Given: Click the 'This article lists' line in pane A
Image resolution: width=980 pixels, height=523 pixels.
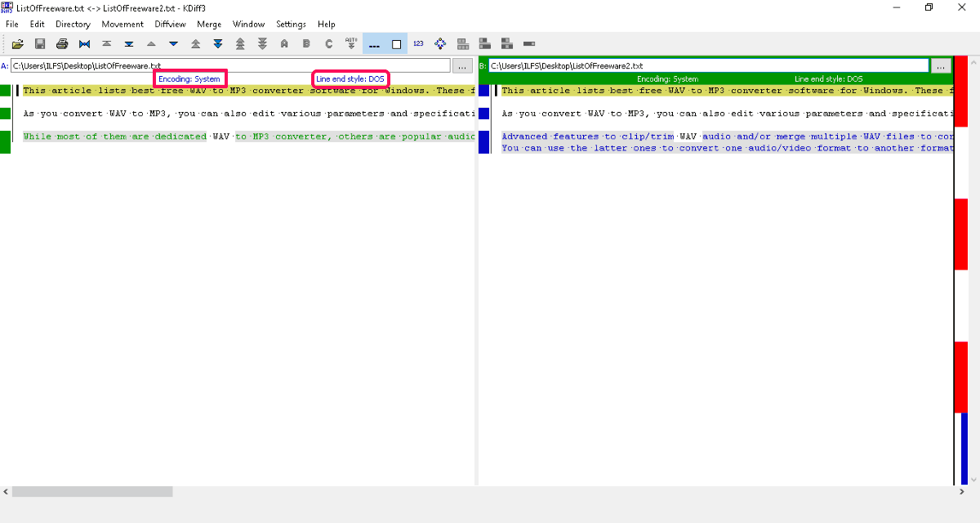Looking at the screenshot, I should tap(248, 91).
